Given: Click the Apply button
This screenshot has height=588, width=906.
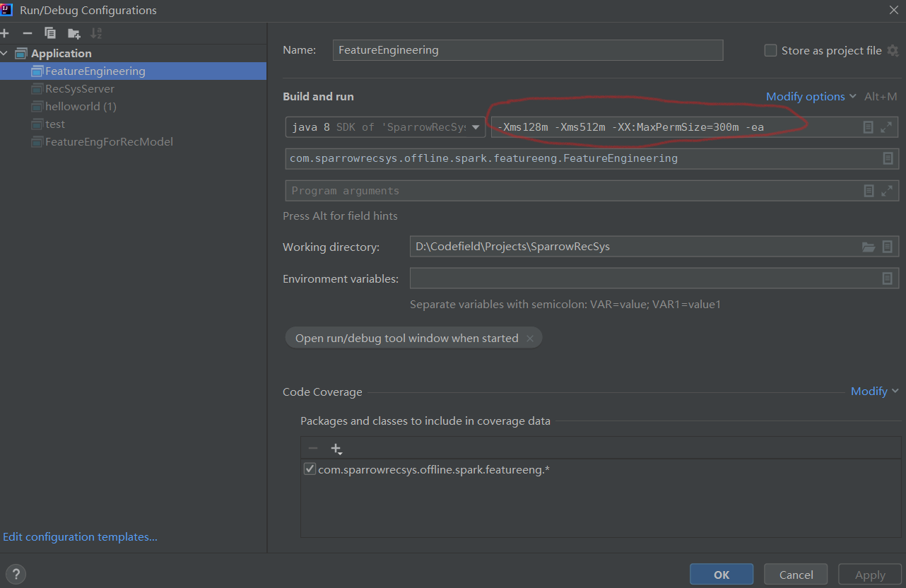Looking at the screenshot, I should pyautogui.click(x=870, y=575).
